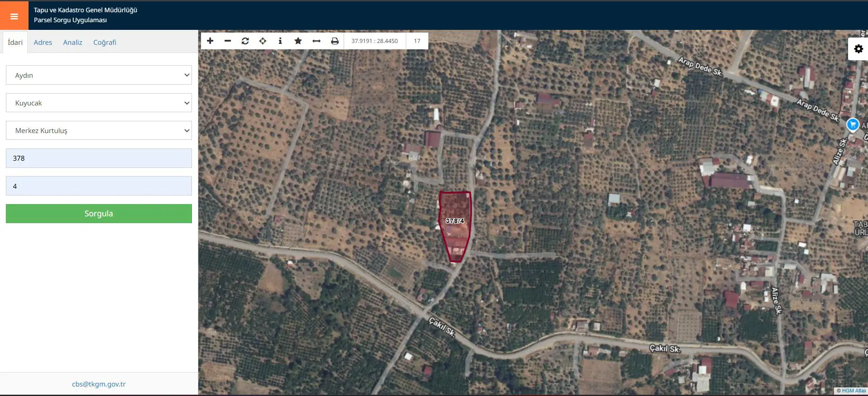Select the info query tool
This screenshot has height=396, width=868.
(x=280, y=41)
